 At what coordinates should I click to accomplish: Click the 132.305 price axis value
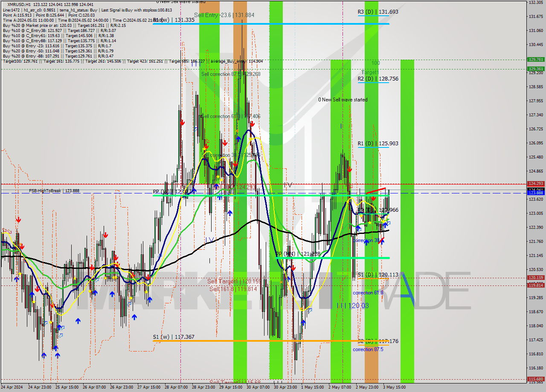tap(536, 3)
